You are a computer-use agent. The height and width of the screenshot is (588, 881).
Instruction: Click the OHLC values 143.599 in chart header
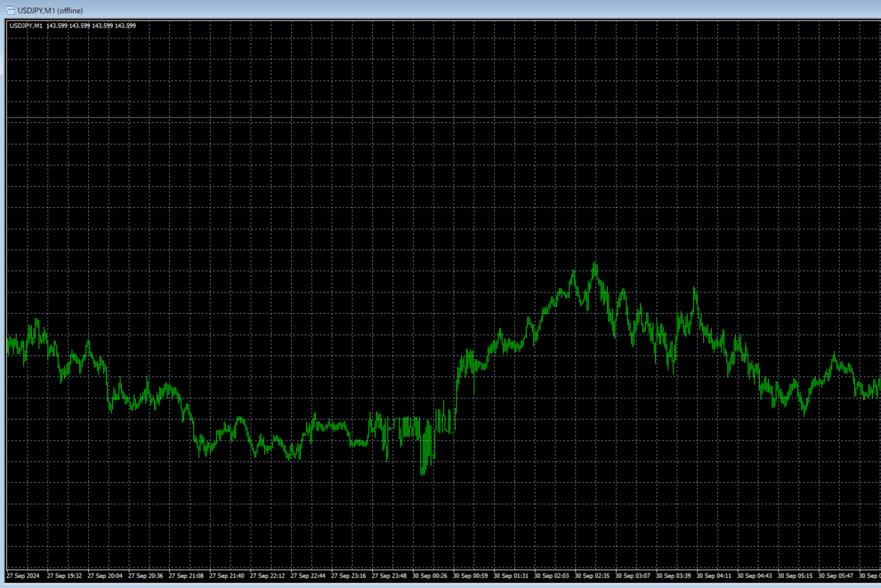pos(91,25)
